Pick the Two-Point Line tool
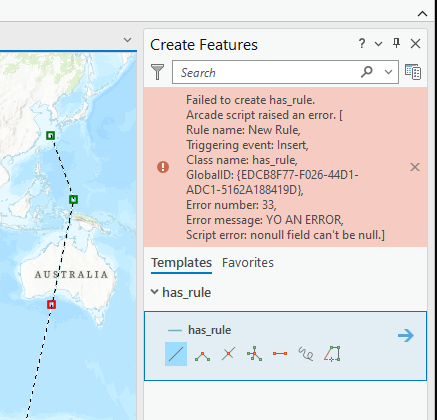 coord(280,353)
